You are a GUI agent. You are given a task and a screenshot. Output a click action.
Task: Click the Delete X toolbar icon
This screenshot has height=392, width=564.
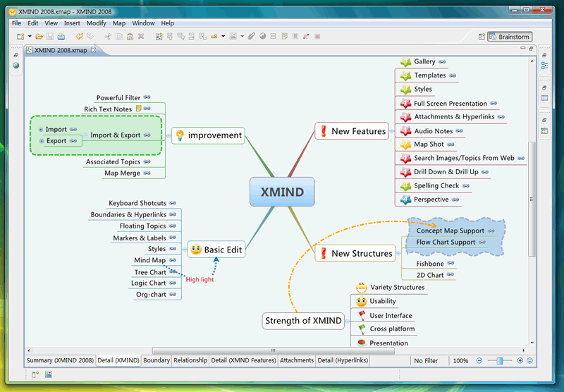141,37
